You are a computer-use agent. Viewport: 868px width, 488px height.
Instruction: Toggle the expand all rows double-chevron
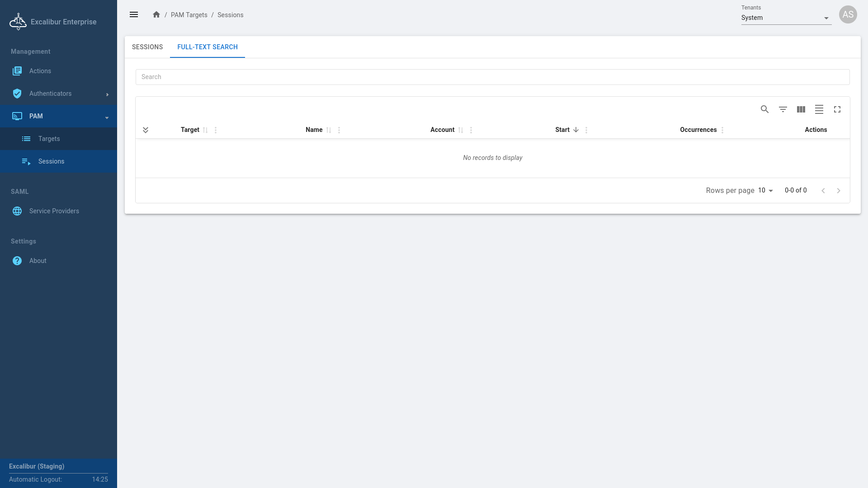(146, 130)
